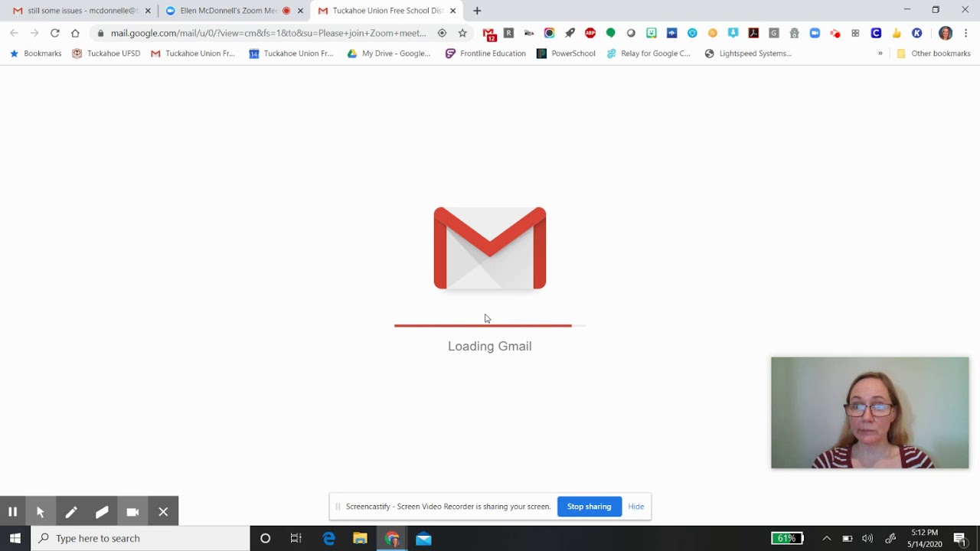Bookmark this page with the star icon
Screen dimensions: 980x551
462,33
